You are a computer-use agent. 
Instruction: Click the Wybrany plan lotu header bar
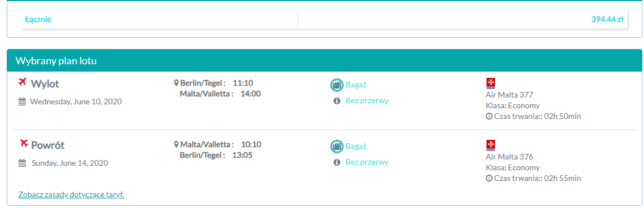click(325, 60)
